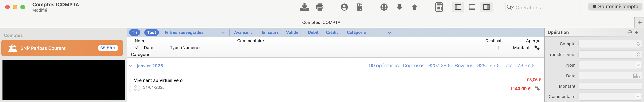This screenshot has height=102, width=644.
Task: Click the printer icon in toolbar
Action: 319,7
